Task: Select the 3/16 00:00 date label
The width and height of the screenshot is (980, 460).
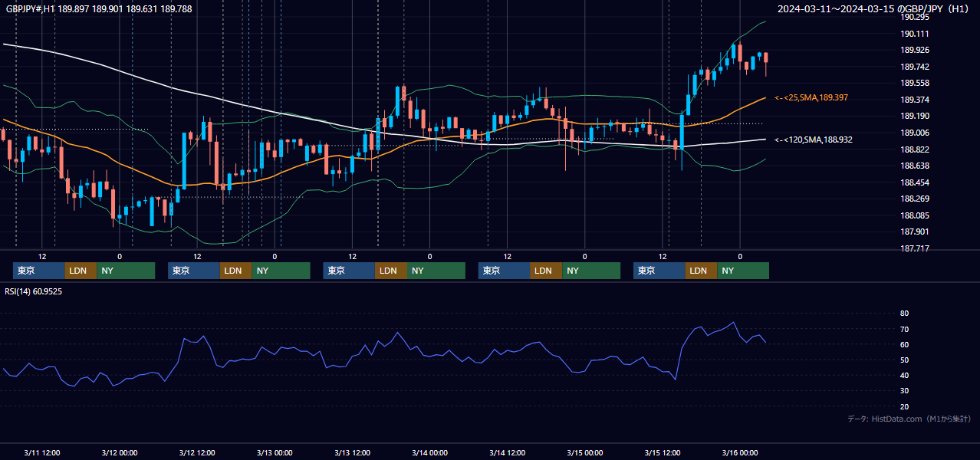Action: pyautogui.click(x=740, y=453)
